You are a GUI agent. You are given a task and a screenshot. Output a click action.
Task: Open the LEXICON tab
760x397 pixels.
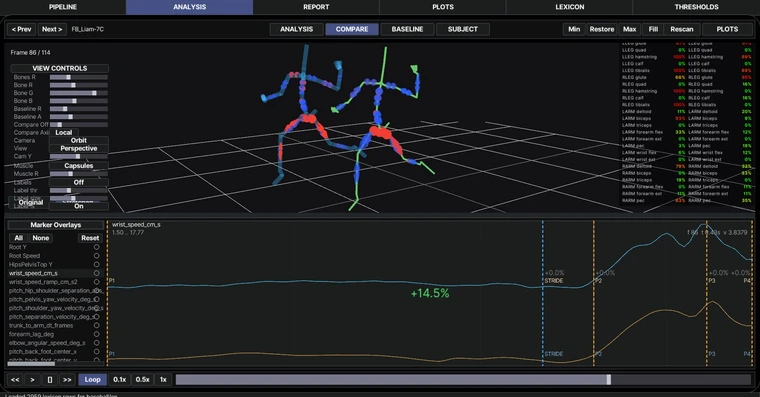[570, 7]
